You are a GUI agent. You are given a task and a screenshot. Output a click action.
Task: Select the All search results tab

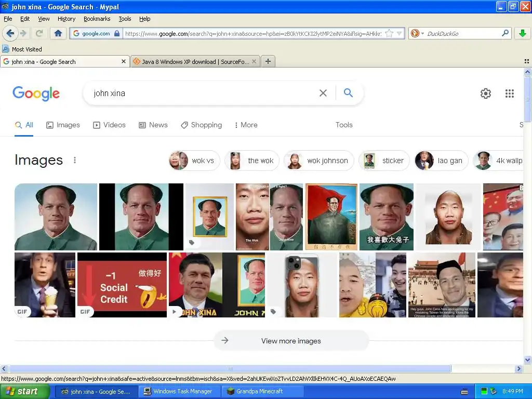click(x=24, y=125)
